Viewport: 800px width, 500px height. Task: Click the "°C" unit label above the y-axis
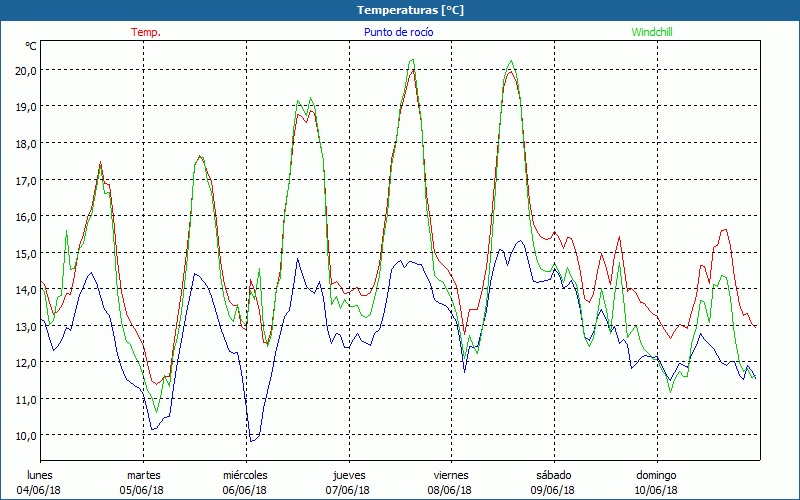[31, 46]
